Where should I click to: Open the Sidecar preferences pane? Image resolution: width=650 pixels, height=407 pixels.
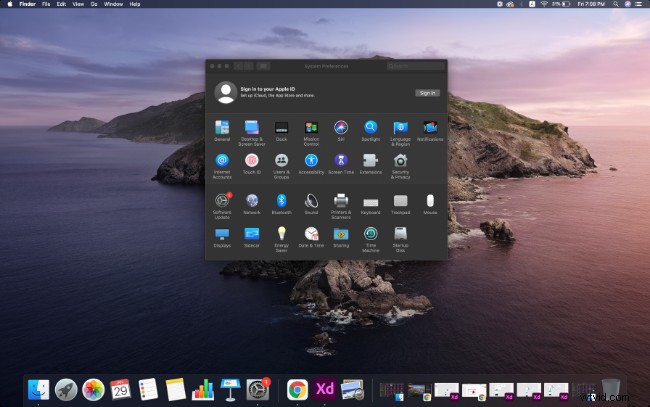[252, 234]
